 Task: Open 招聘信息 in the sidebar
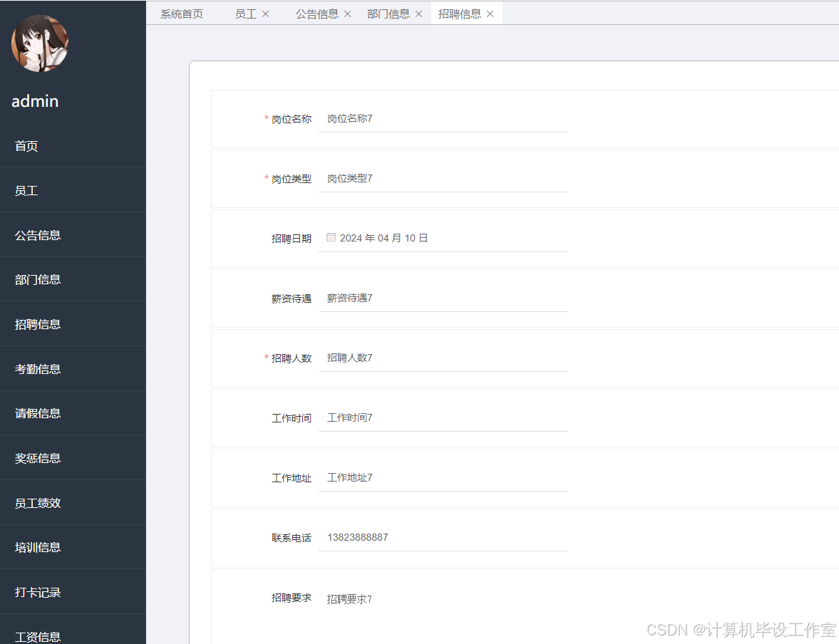(73, 324)
